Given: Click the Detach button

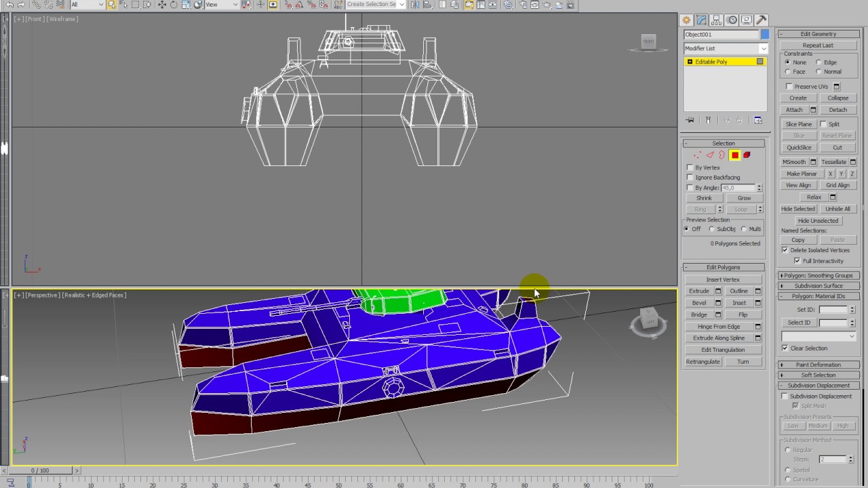Looking at the screenshot, I should 837,110.
